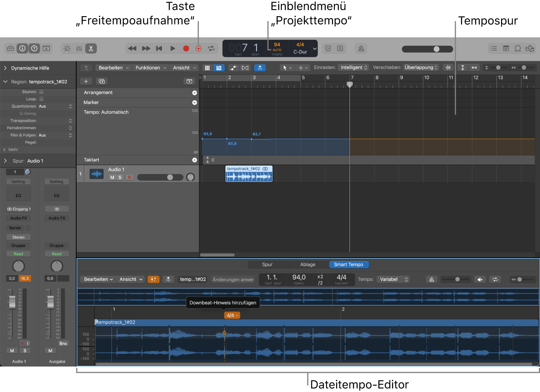The image size is (540, 392).
Task: Click the Änderungen anwenden button
Action: tap(232, 279)
